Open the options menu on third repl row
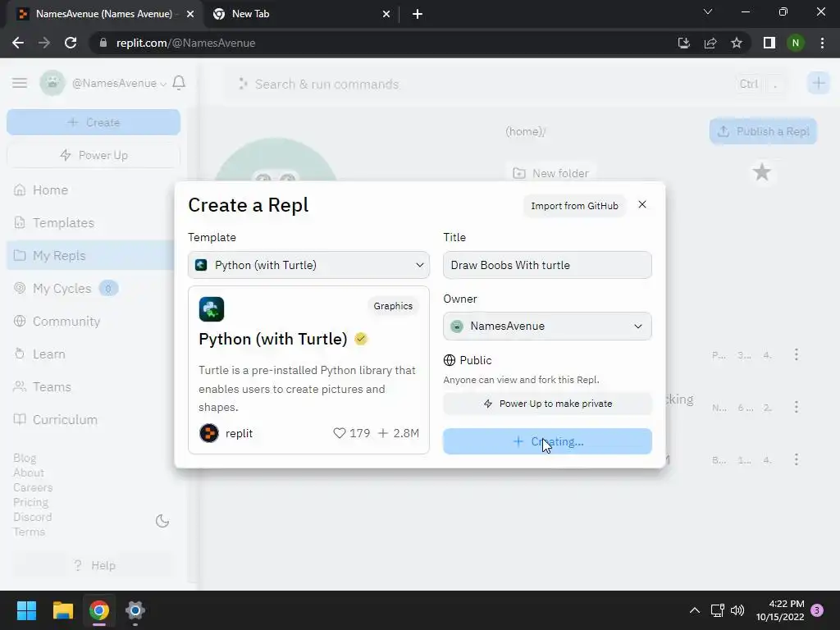This screenshot has width=840, height=630. coord(797,459)
